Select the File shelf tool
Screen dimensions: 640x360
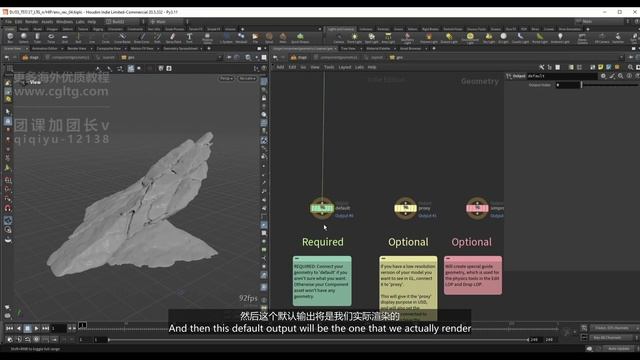[255, 38]
